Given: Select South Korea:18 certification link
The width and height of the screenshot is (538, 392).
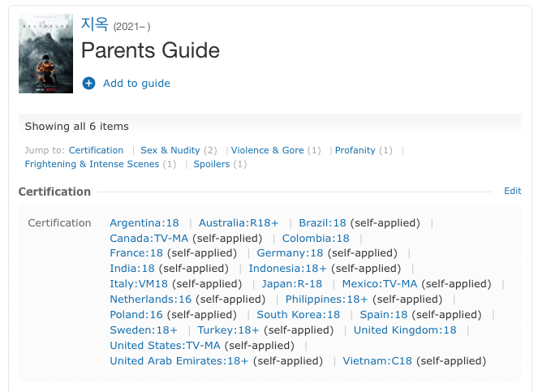Looking at the screenshot, I should pyautogui.click(x=298, y=314).
